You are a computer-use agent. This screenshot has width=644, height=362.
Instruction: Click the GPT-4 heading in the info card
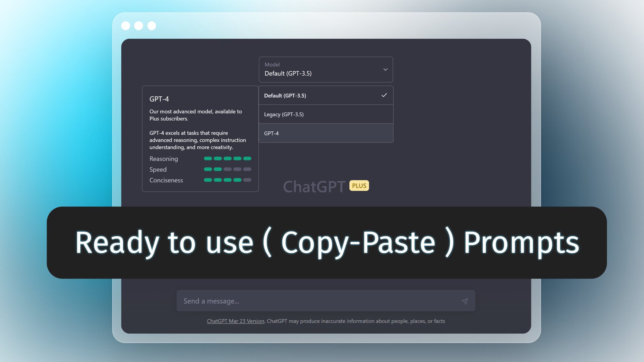159,99
